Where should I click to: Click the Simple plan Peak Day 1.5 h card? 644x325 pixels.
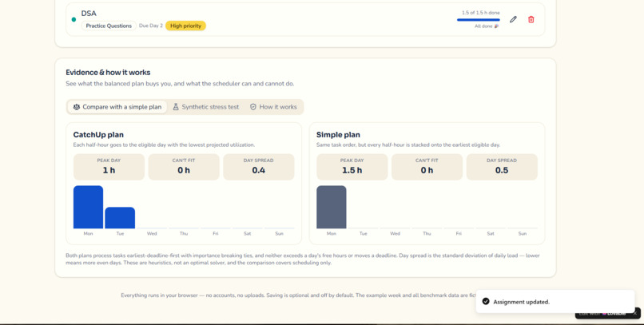point(352,167)
